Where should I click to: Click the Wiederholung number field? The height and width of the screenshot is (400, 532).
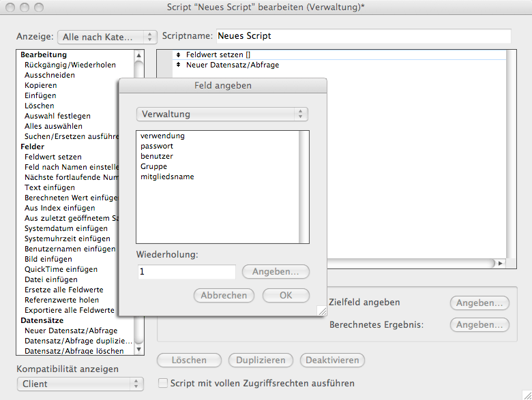point(186,272)
